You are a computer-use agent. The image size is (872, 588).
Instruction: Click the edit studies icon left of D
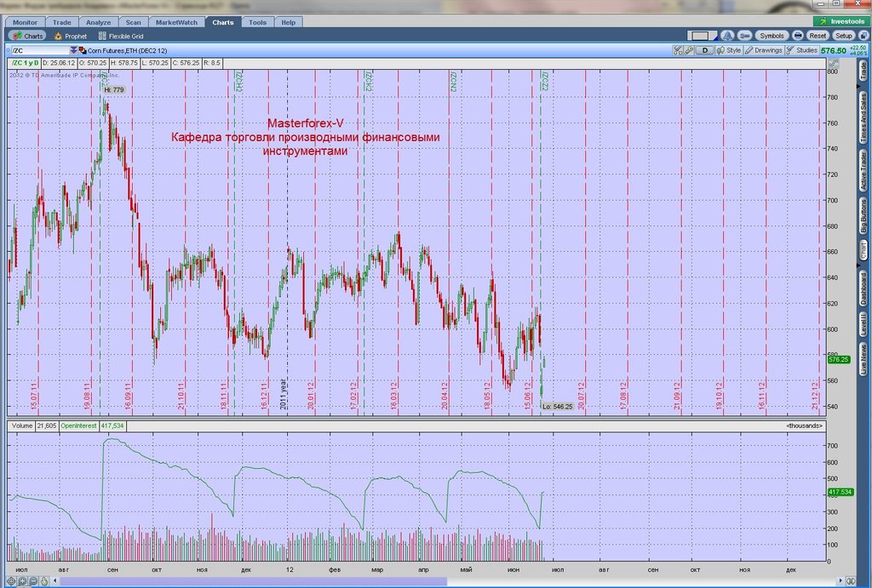click(x=677, y=50)
